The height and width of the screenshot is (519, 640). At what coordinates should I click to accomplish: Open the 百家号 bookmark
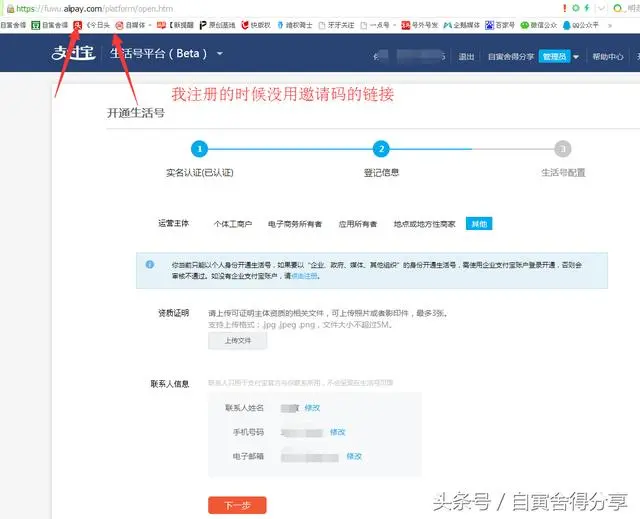(500, 25)
